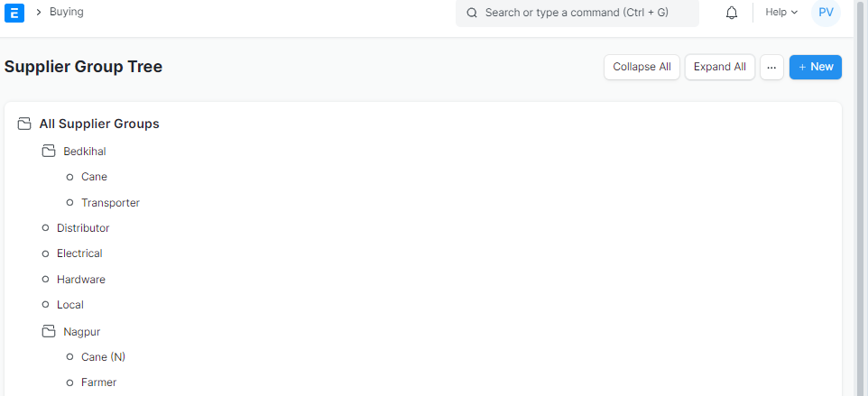Click the PV user avatar
This screenshot has width=868, height=396.
(x=826, y=12)
